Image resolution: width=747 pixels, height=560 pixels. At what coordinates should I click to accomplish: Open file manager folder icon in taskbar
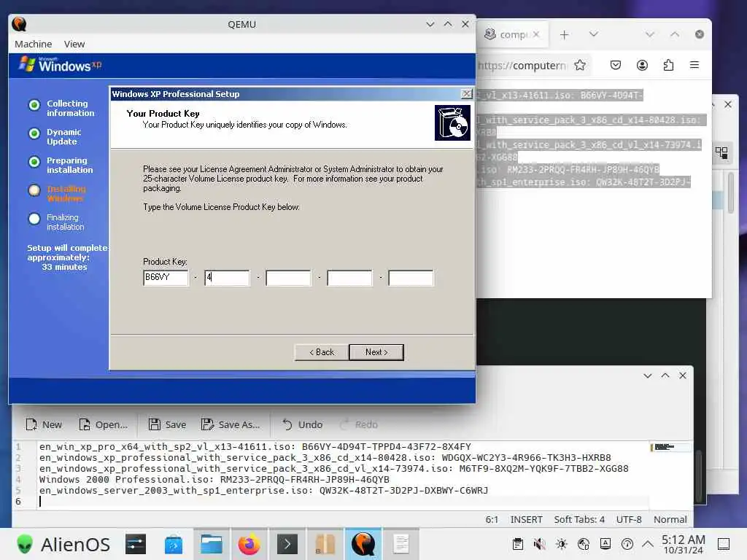pos(212,544)
